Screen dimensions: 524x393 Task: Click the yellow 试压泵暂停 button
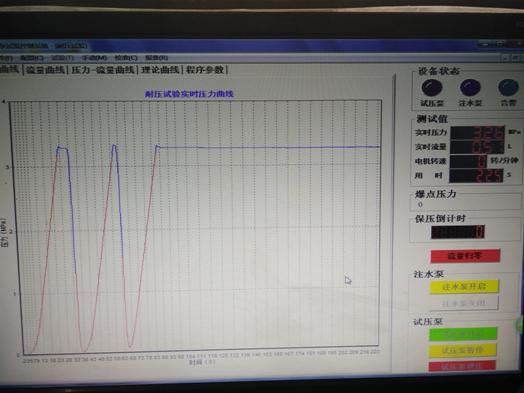(463, 350)
